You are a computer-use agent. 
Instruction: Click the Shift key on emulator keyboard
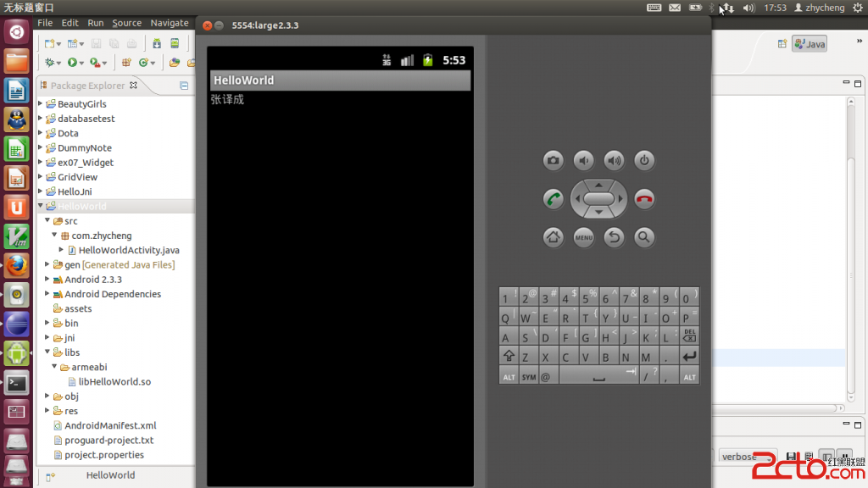click(509, 357)
